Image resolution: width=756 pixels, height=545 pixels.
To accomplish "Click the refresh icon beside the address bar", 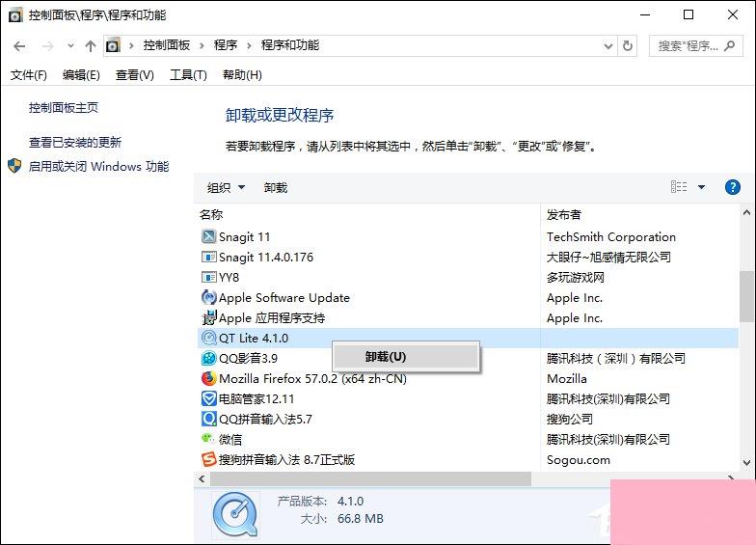I will click(x=627, y=46).
